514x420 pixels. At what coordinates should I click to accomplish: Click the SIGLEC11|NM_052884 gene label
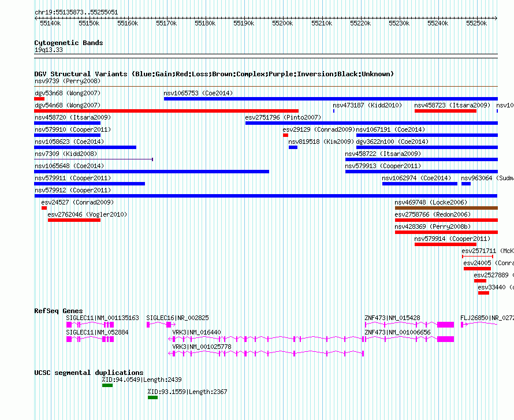[97, 332]
